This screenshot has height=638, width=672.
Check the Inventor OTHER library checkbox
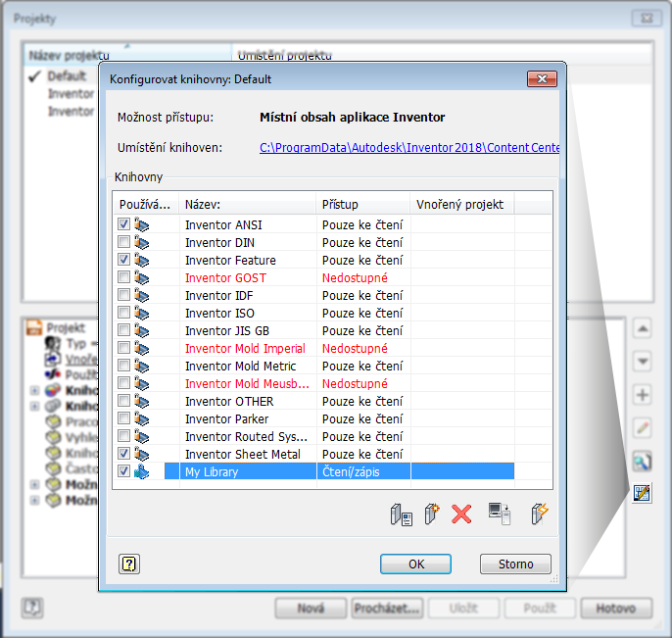pos(123,401)
